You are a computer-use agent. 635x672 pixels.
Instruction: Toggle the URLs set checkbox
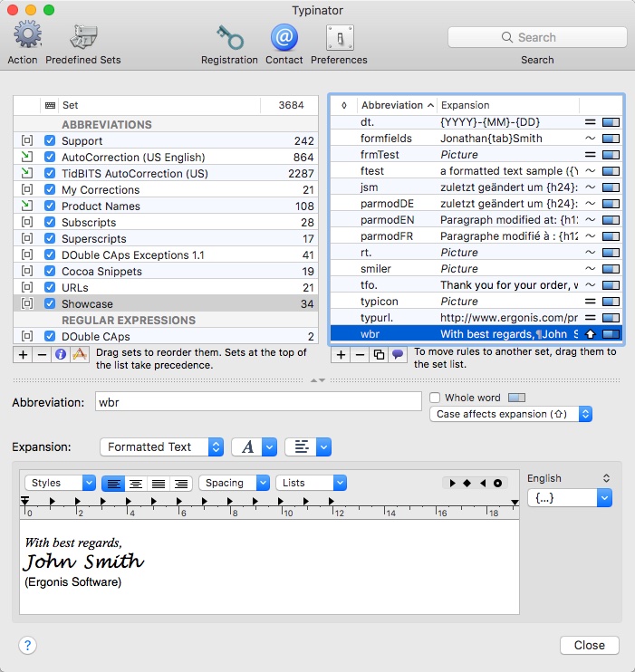50,288
